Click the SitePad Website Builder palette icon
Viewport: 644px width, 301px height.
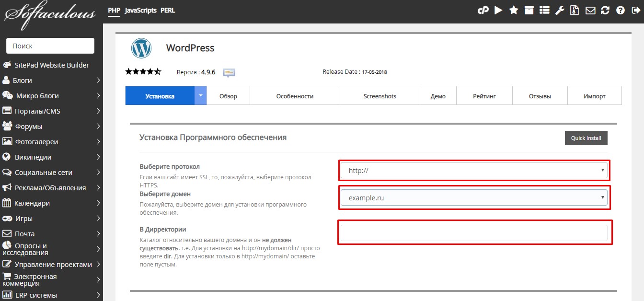tap(7, 65)
